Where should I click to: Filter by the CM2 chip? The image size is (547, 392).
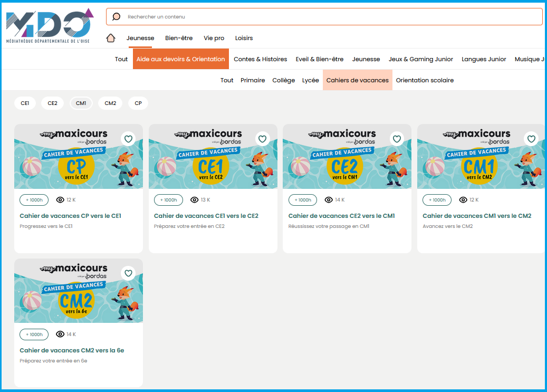(x=110, y=103)
